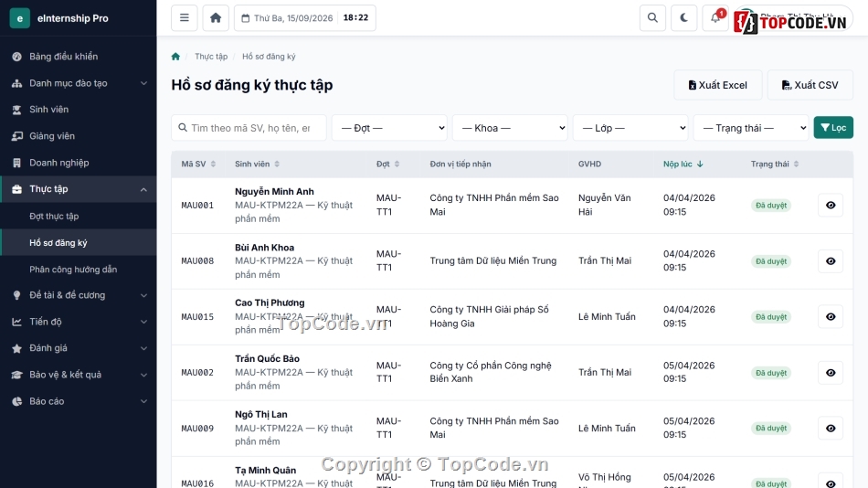Sort by Đợt column
This screenshot has height=488, width=868.
click(x=388, y=164)
